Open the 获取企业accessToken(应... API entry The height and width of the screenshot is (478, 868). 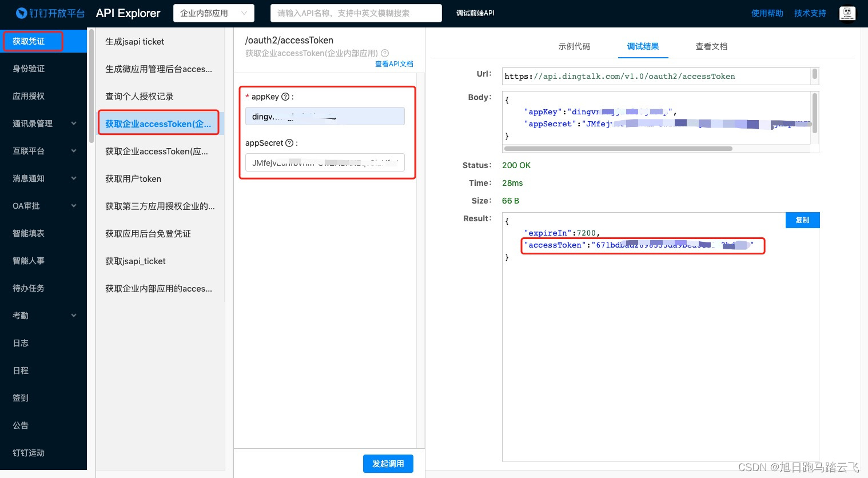(160, 152)
